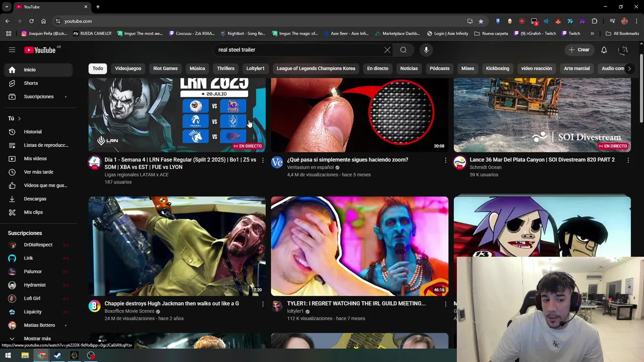Screen dimensions: 644x362
Task: Click the YouTube logo
Action: click(40, 50)
